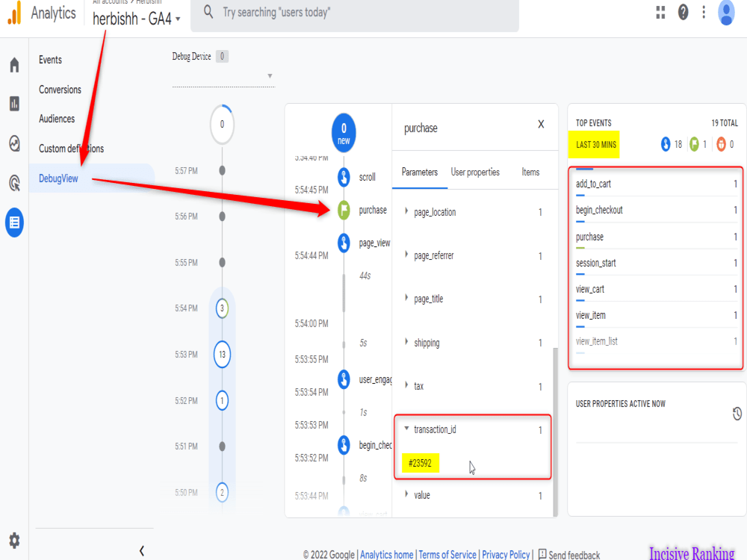
Task: Open the Help question mark icon
Action: tap(683, 13)
